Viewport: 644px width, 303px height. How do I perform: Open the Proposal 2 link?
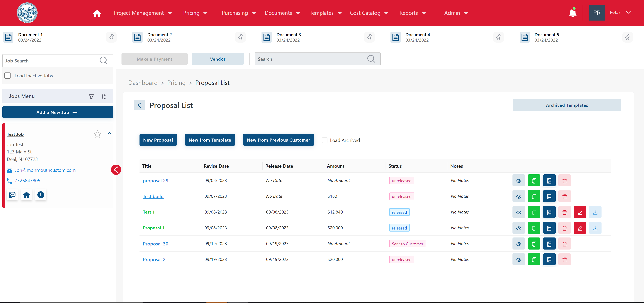pos(154,260)
